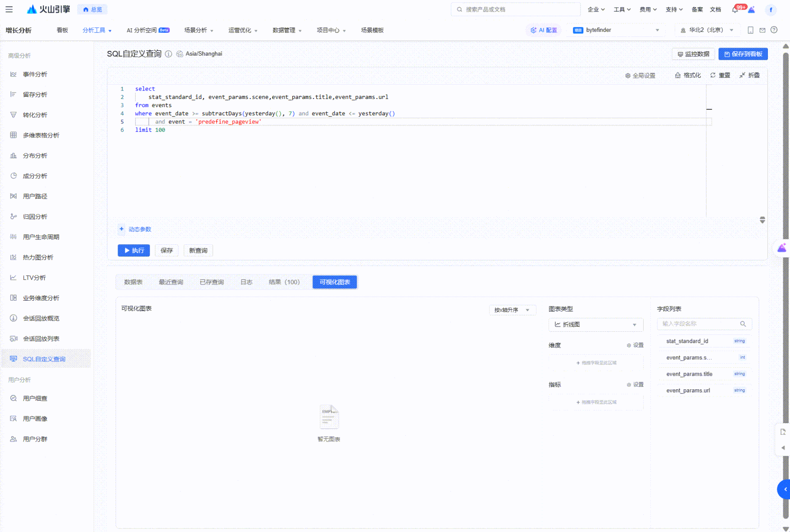Click the 保存 query button
The image size is (790, 532).
pyautogui.click(x=167, y=251)
